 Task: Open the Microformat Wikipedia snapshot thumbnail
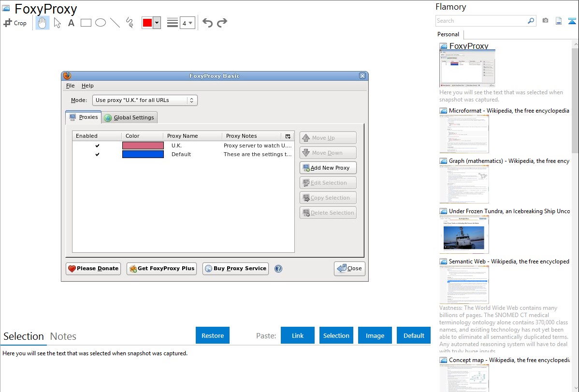464,134
